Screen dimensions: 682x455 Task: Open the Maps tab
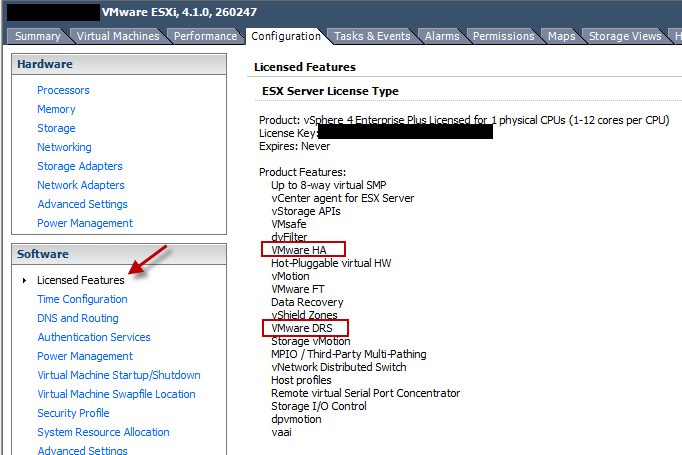tap(562, 36)
